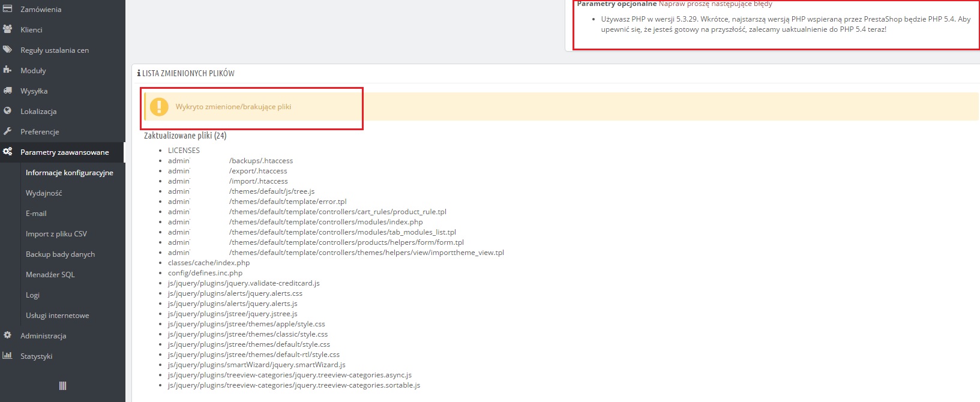
Task: Click the Klienci people icon
Action: click(x=7, y=29)
